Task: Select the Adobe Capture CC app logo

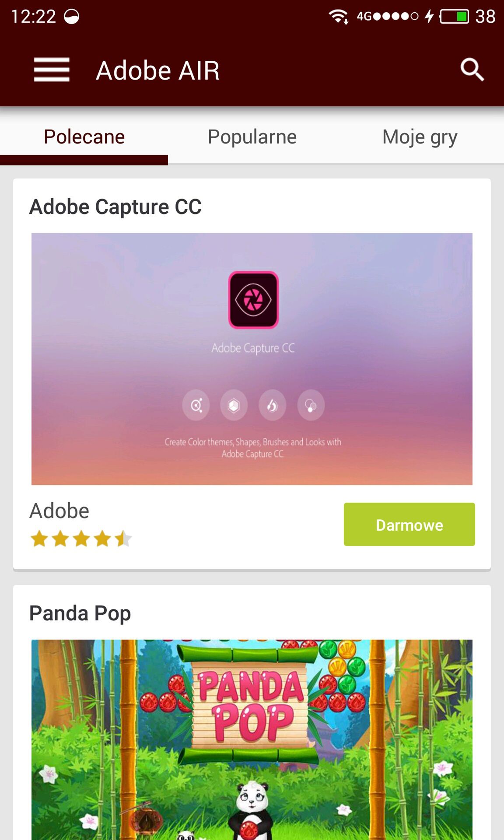Action: click(253, 300)
